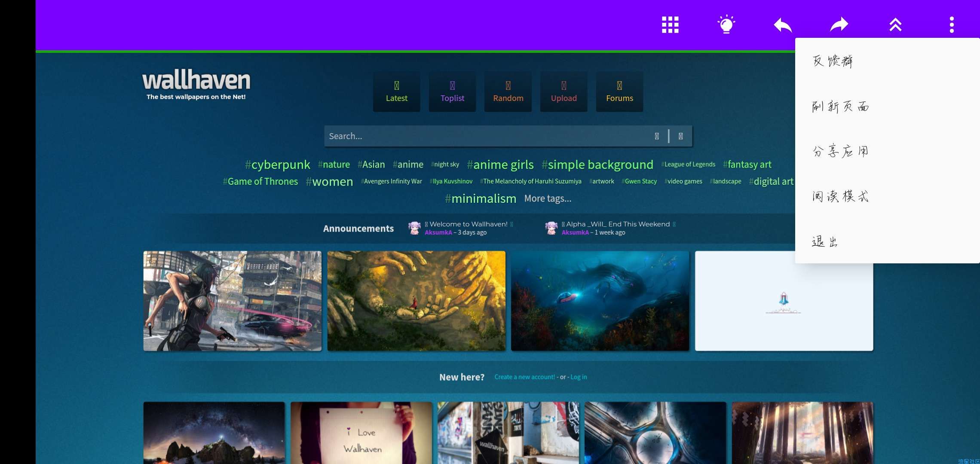Viewport: 980px width, 464px height.
Task: Choose 分享应用 in the menu
Action: pyautogui.click(x=887, y=151)
